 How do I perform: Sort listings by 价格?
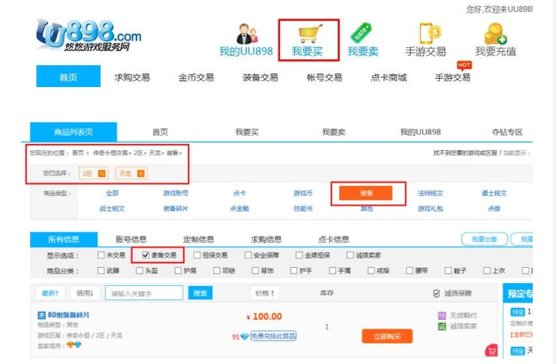pos(265,293)
